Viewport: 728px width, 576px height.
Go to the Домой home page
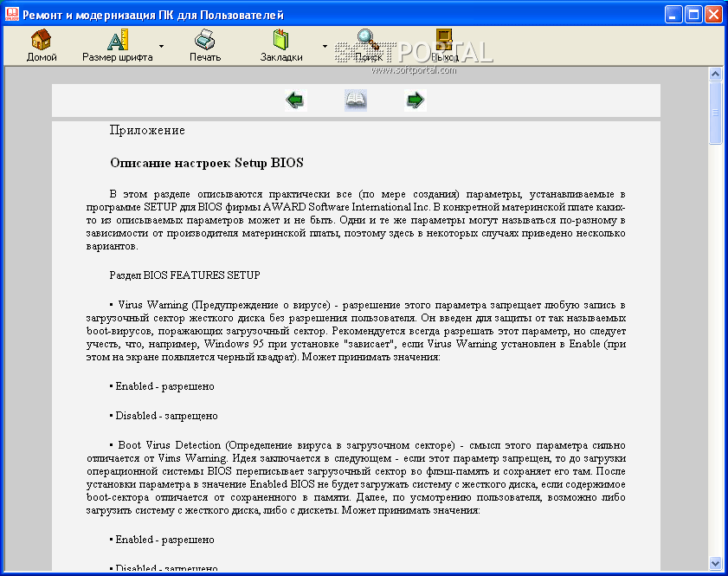42,46
